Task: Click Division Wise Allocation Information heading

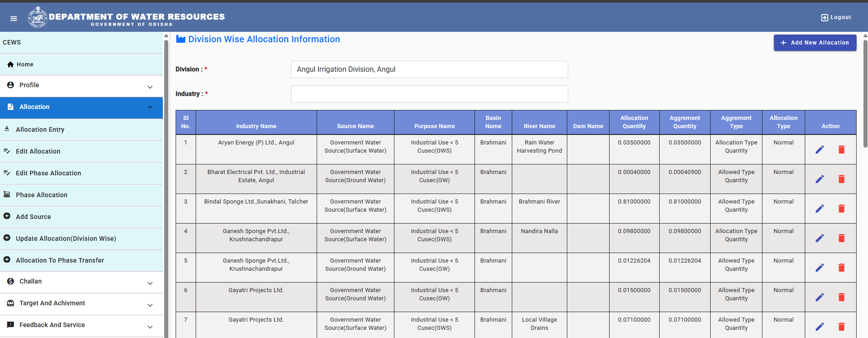Action: (x=264, y=40)
